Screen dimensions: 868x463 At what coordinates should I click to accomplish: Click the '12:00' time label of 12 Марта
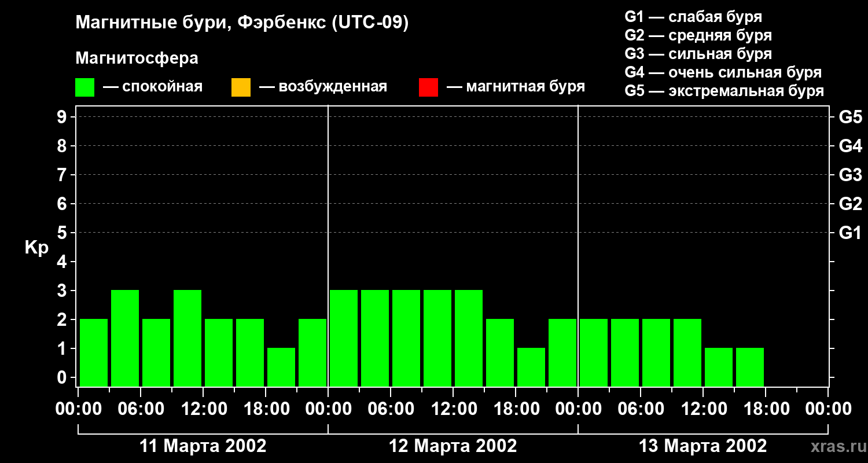[453, 409]
